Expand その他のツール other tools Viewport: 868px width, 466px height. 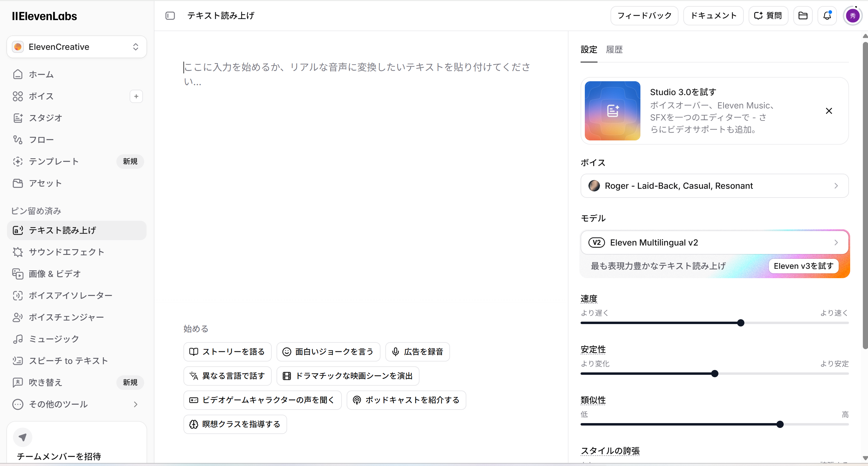point(77,404)
